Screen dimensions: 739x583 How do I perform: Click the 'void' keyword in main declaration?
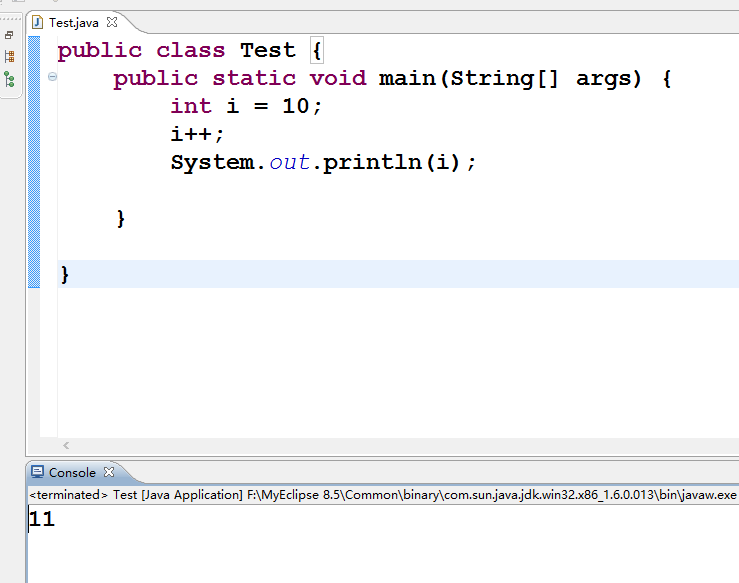click(338, 78)
